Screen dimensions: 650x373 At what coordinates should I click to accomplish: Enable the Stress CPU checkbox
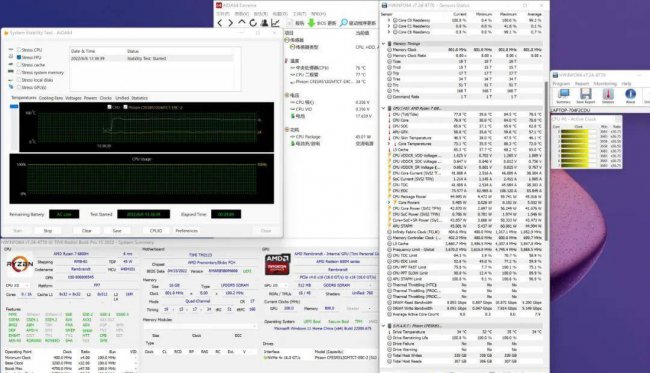(19, 50)
